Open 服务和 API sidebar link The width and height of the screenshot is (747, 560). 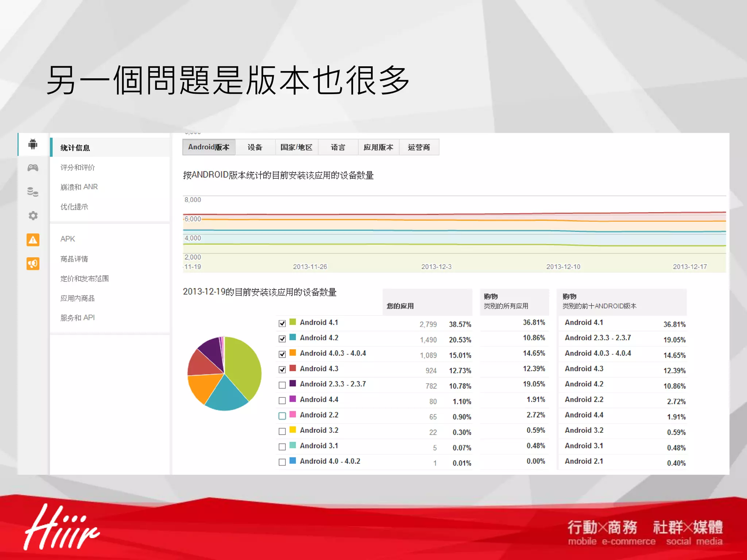[x=77, y=318]
